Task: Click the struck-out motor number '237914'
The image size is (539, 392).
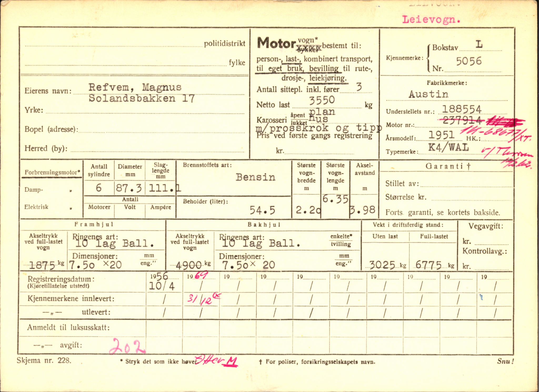Action: pos(462,121)
